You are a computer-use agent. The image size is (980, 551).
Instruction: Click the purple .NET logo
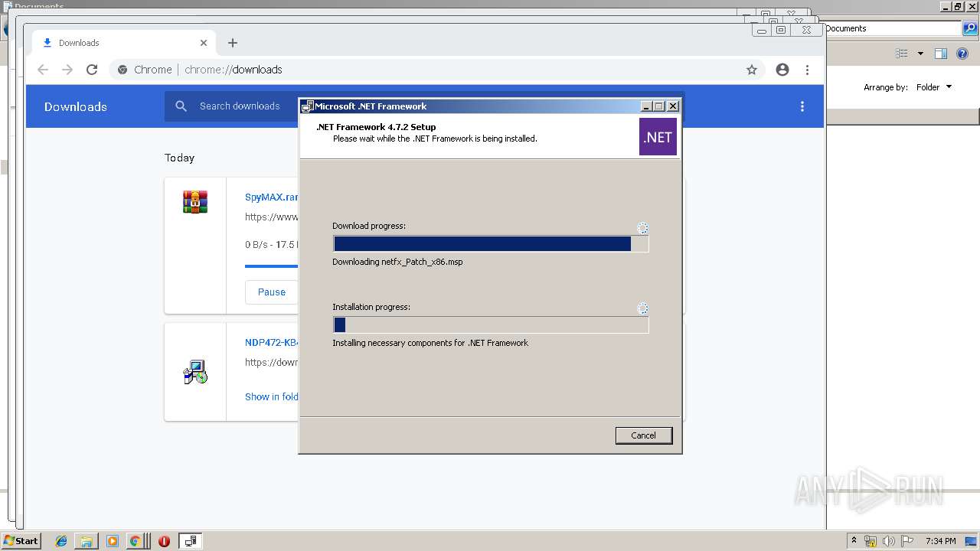[x=658, y=137]
